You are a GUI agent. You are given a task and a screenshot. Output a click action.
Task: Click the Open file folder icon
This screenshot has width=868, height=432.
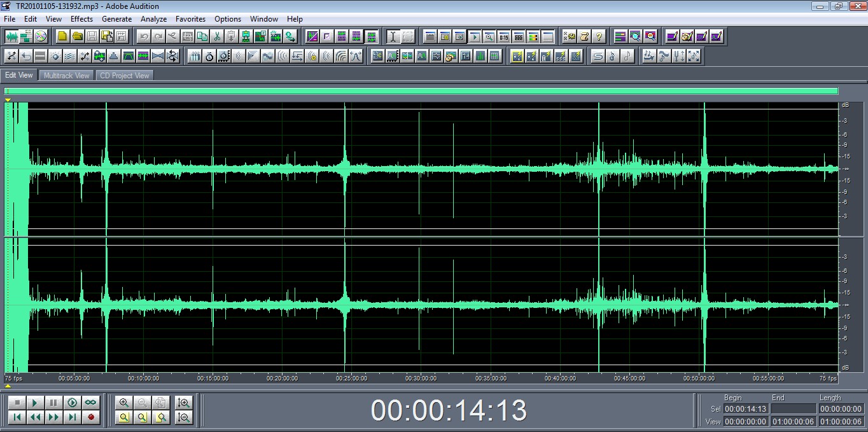[78, 36]
